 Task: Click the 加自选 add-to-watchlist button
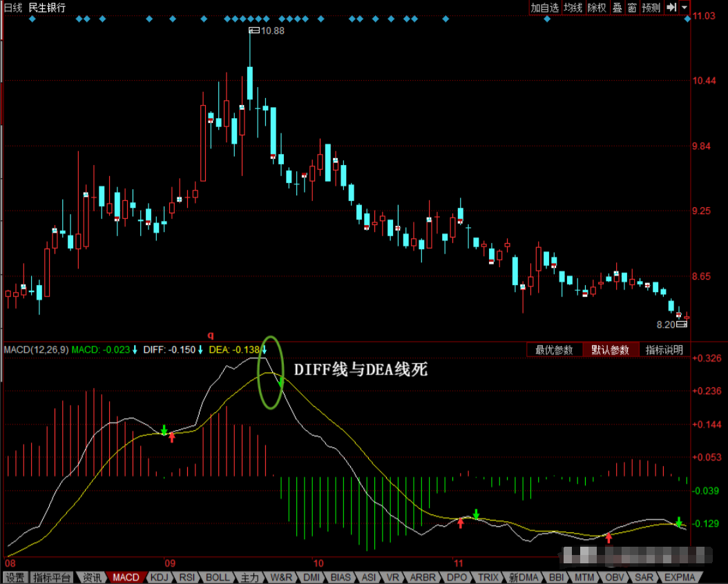(x=544, y=8)
